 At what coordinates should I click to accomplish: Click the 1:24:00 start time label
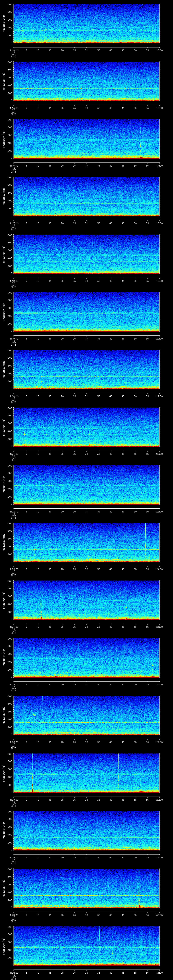pyautogui.click(x=14, y=627)
